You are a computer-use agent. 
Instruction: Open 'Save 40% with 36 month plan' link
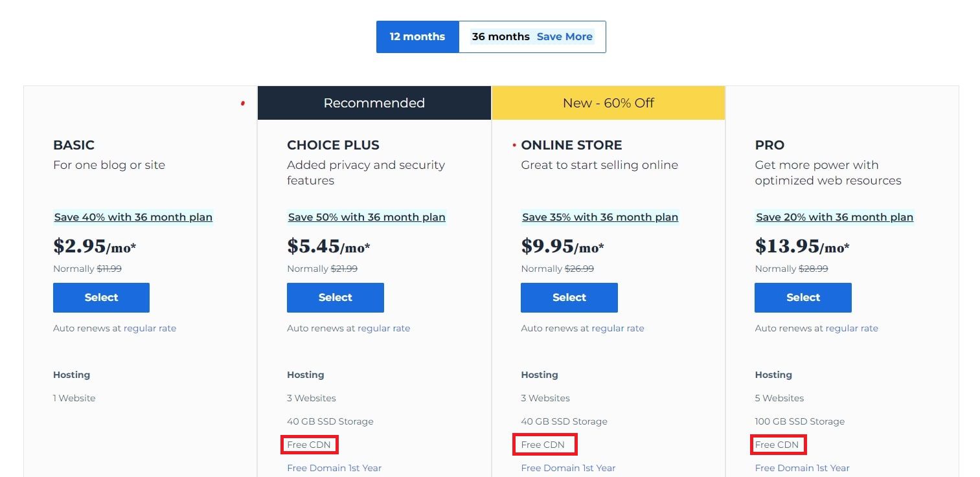133,217
